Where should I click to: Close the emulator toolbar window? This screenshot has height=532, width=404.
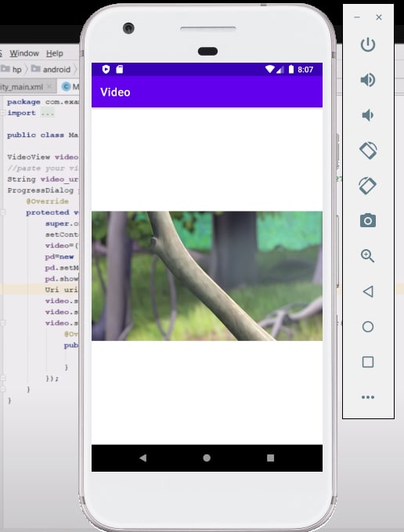pos(379,17)
